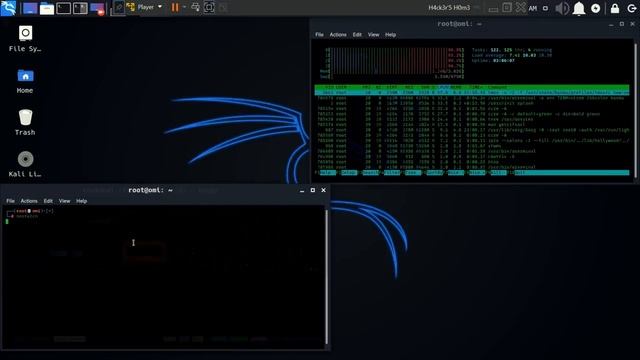Click the AM clock in the panel
This screenshot has height=360, width=640.
pos(533,8)
